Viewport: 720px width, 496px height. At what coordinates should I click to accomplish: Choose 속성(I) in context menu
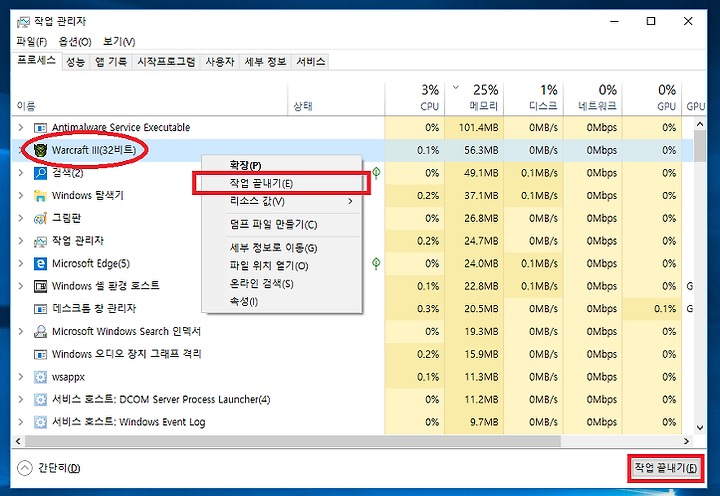pos(281,302)
